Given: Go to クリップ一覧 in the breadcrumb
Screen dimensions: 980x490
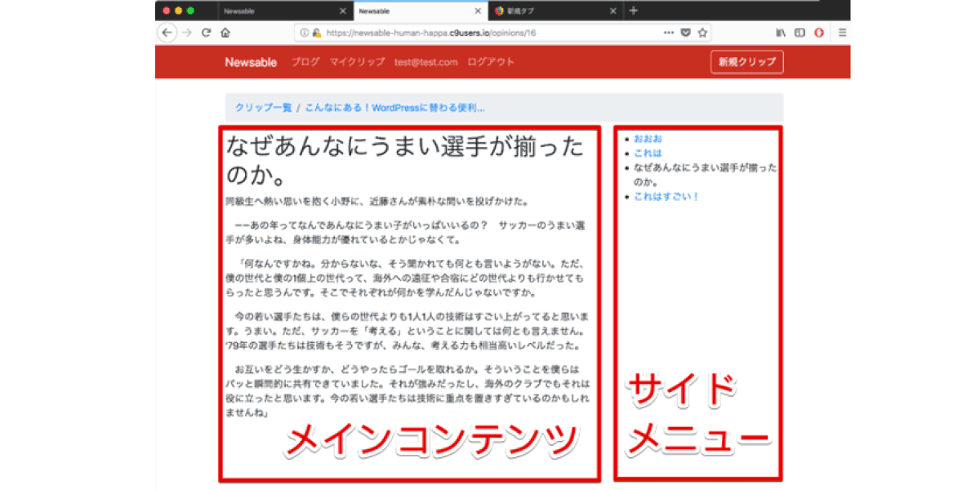Looking at the screenshot, I should coord(263,108).
